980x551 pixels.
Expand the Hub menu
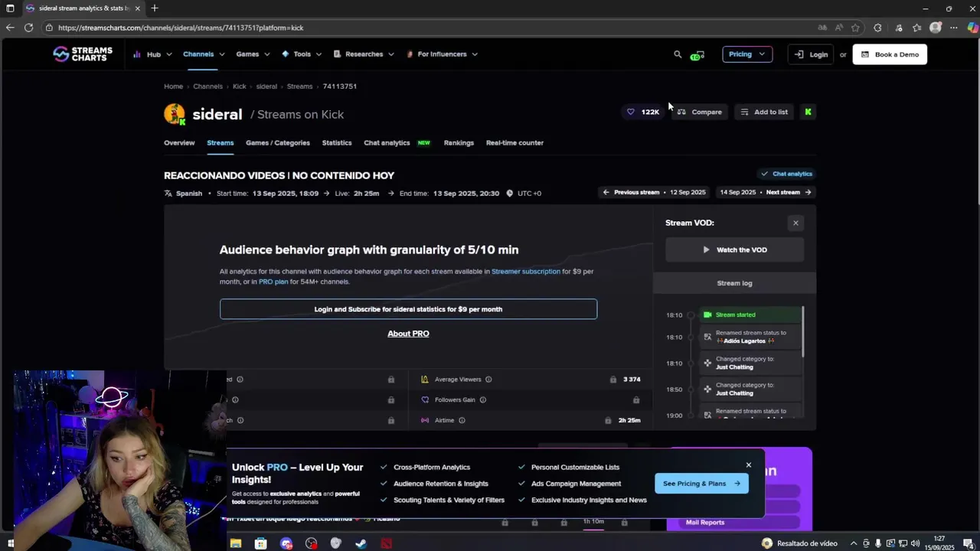coord(152,54)
